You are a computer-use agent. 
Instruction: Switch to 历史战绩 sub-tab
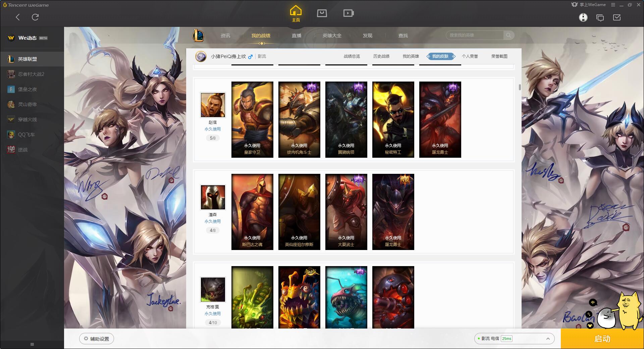pyautogui.click(x=381, y=56)
